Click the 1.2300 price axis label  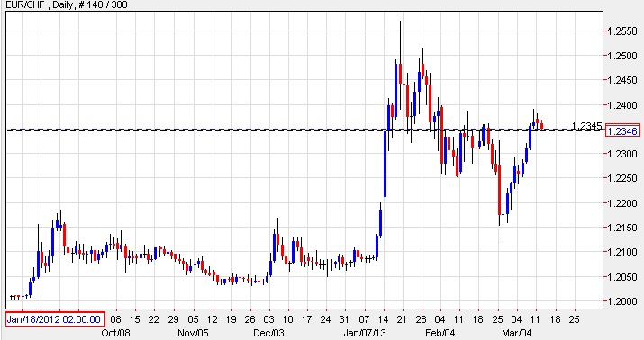tap(622, 154)
